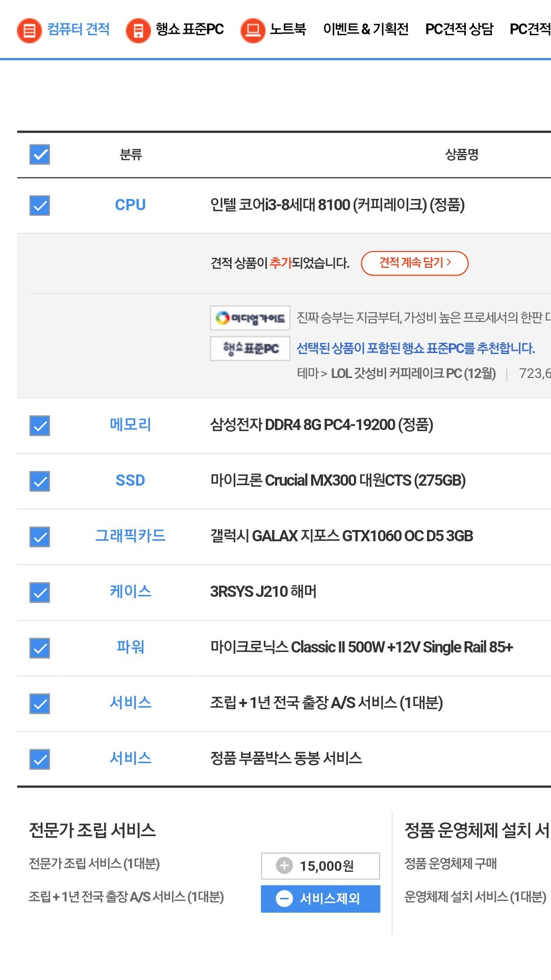
Task: Click the 정품 운영체제 구매 label
Action: tap(450, 864)
